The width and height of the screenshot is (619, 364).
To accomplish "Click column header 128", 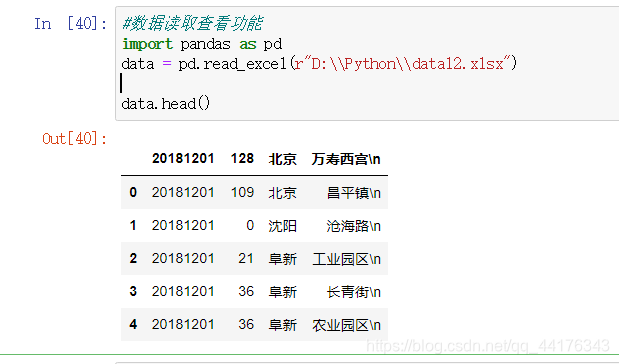I will tap(242, 159).
